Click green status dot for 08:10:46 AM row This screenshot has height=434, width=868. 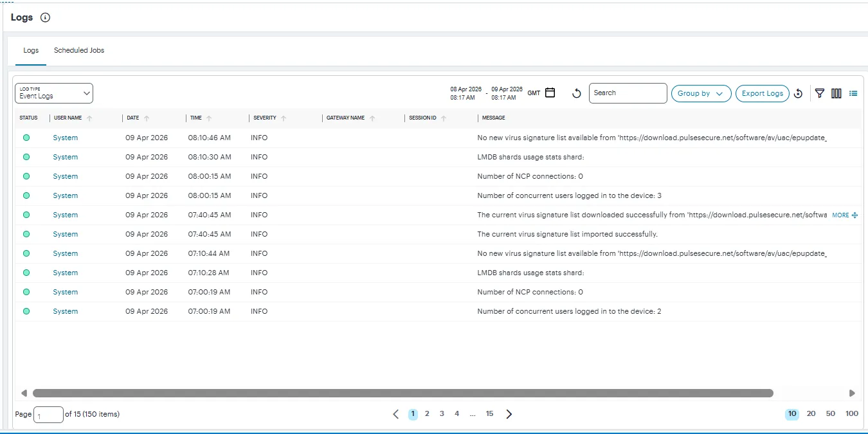point(26,138)
